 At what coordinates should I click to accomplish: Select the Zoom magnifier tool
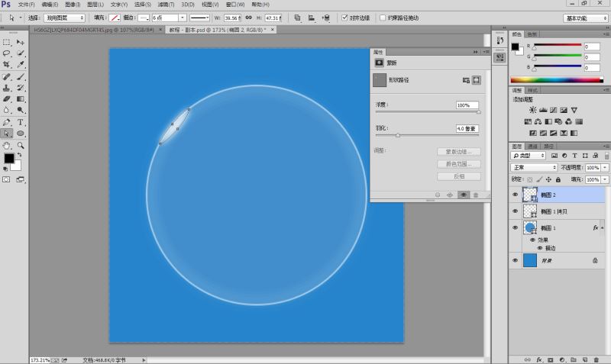click(x=21, y=144)
